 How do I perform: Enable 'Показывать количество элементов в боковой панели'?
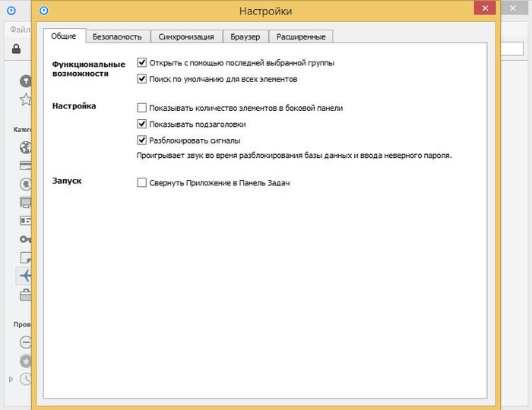point(141,108)
